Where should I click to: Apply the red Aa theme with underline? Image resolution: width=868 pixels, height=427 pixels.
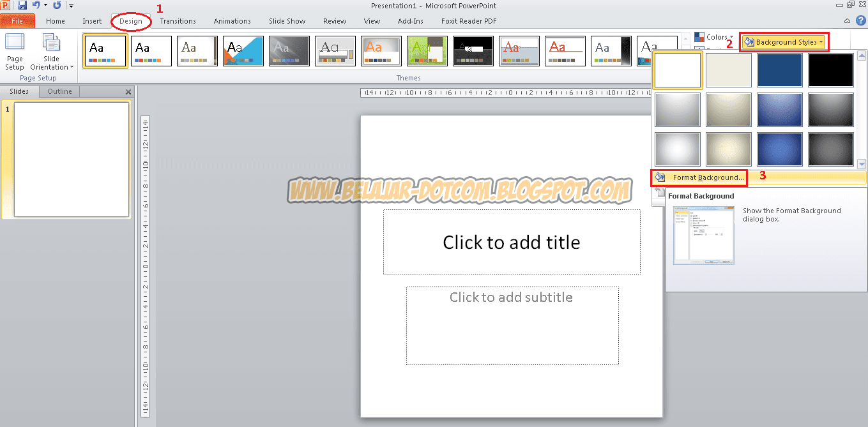(565, 51)
